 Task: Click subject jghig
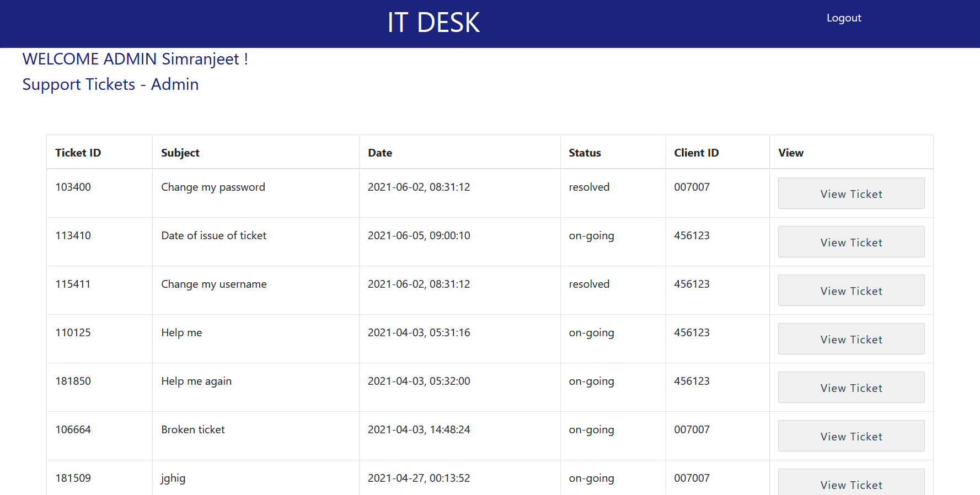(x=173, y=478)
